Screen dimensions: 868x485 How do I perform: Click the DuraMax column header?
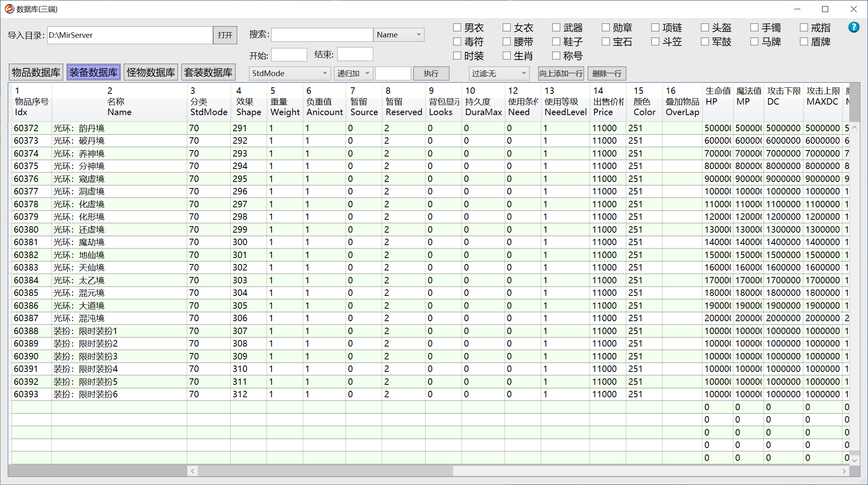[x=483, y=101]
